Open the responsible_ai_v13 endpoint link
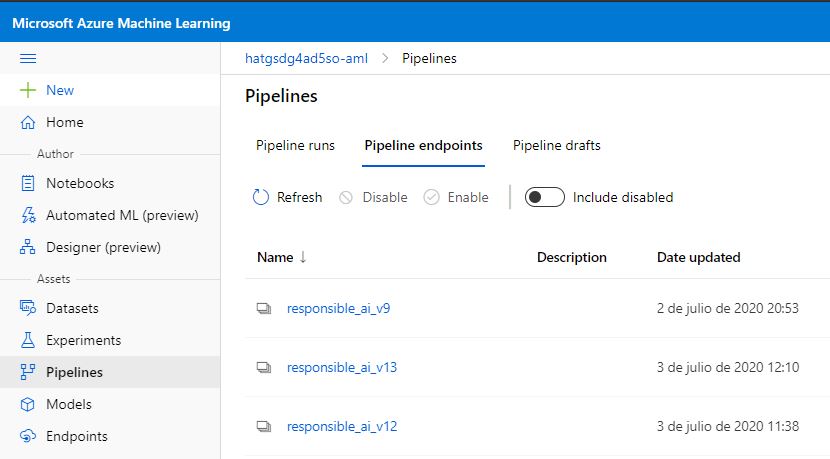 (x=342, y=367)
